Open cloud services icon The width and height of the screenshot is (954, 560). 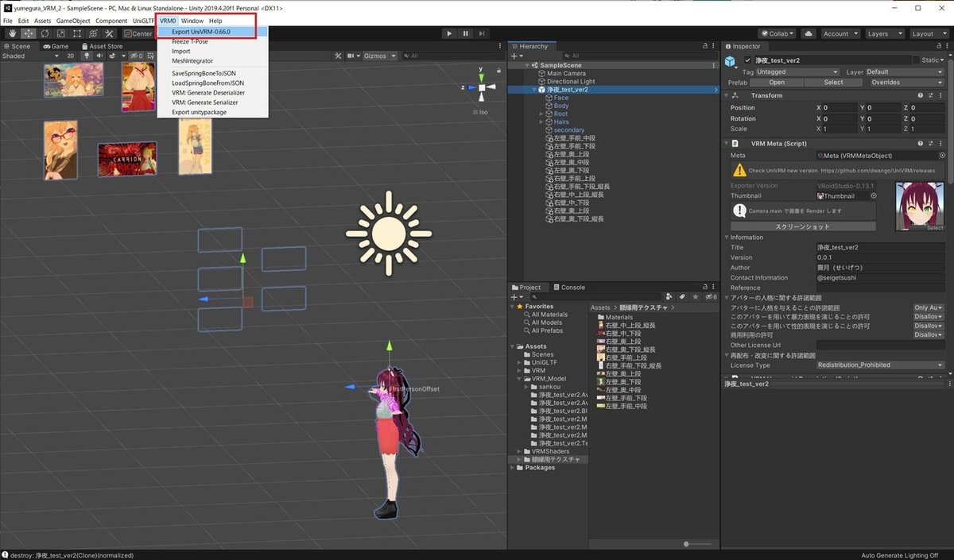[x=809, y=33]
